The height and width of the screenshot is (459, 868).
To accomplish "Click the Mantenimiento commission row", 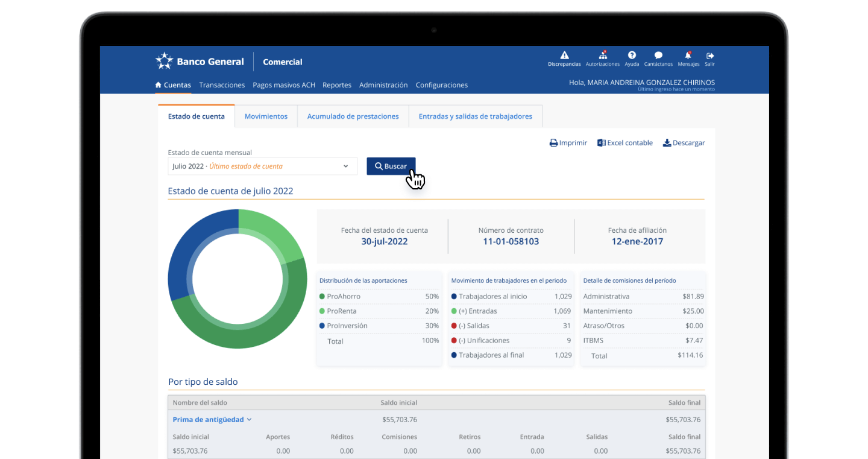I will point(643,311).
